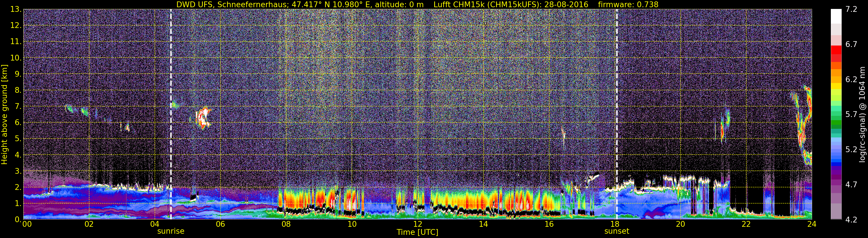Click the '22' time axis tick label
The height and width of the screenshot is (238, 868).
pyautogui.click(x=746, y=224)
